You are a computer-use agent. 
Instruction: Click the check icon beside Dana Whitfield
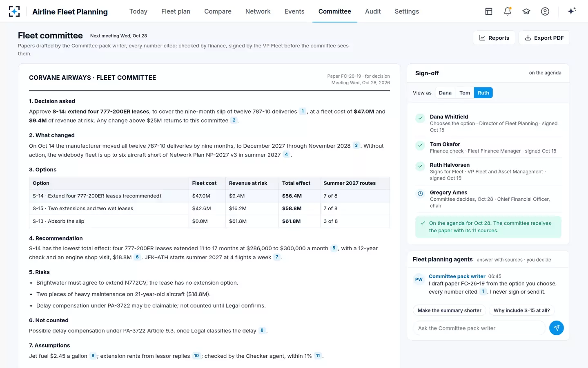[420, 118]
